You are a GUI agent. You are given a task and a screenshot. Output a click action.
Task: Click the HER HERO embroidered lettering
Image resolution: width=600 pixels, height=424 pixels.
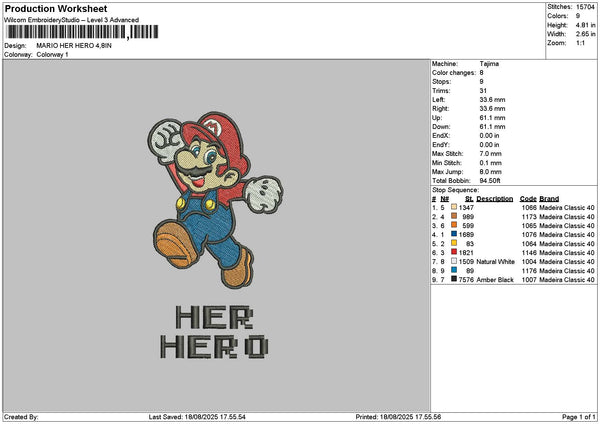[214, 332]
